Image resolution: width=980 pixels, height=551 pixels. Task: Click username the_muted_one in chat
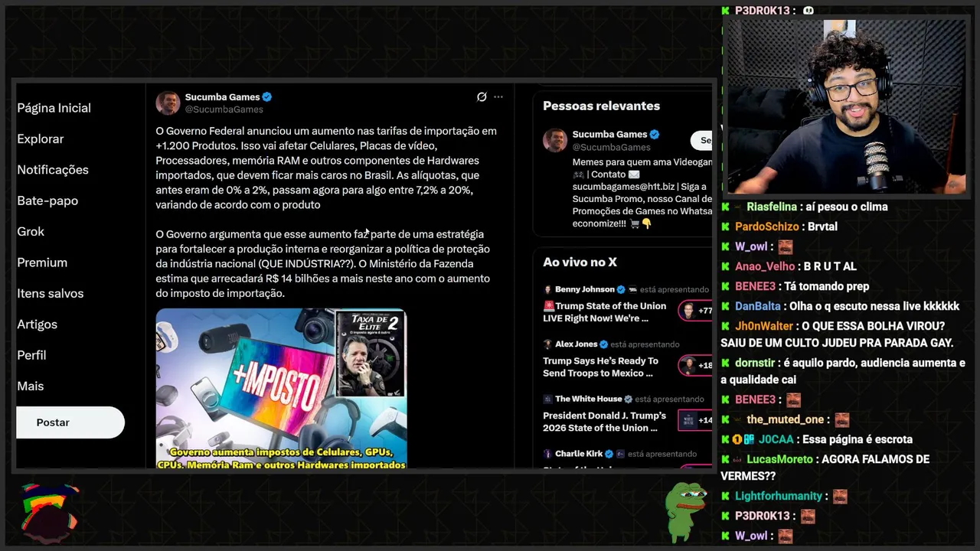coord(786,419)
